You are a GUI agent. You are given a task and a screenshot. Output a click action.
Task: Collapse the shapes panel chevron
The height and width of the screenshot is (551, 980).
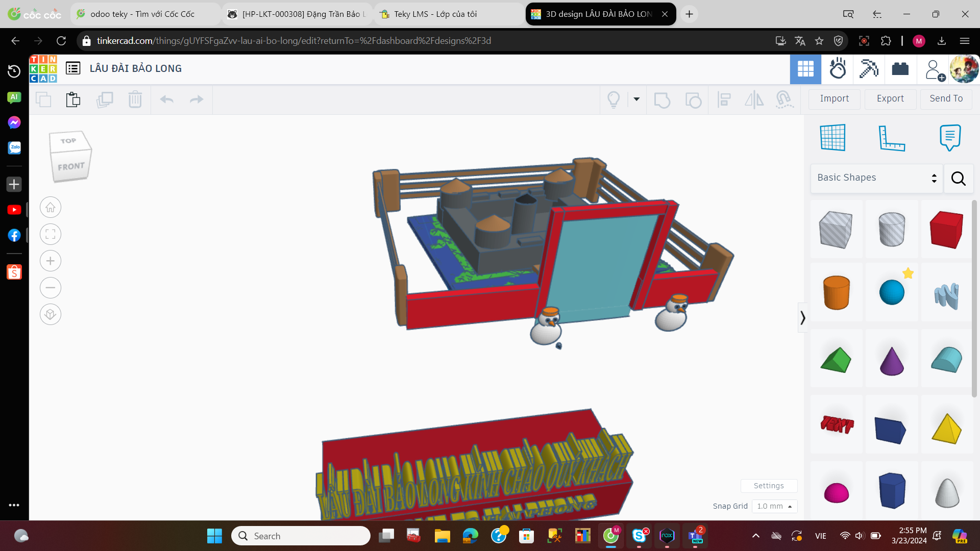pos(802,318)
